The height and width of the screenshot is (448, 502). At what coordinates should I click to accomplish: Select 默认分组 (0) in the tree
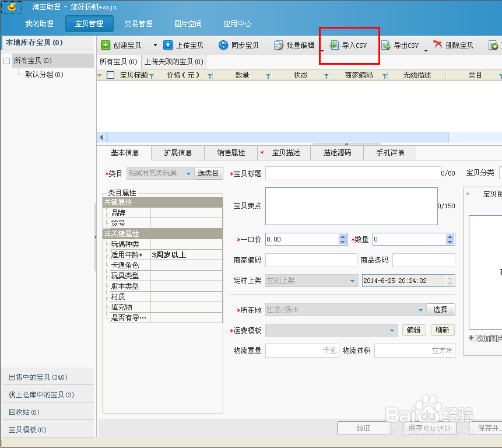pyautogui.click(x=44, y=75)
